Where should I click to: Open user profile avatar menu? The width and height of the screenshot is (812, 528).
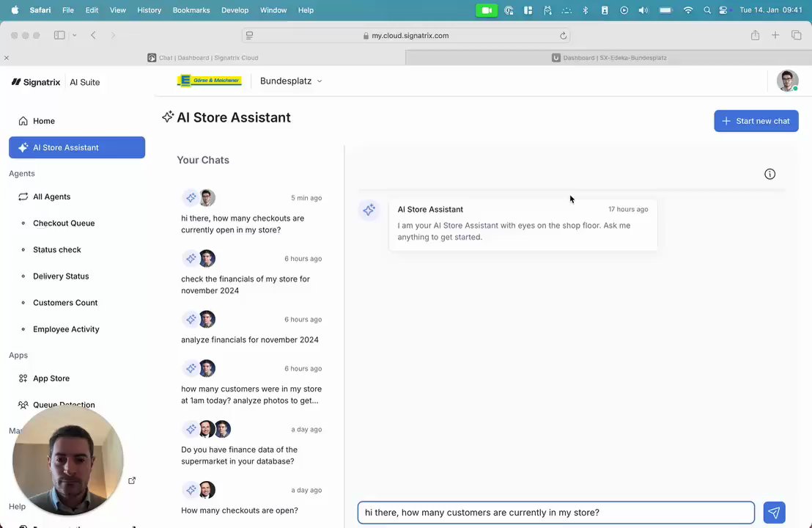[x=787, y=81]
